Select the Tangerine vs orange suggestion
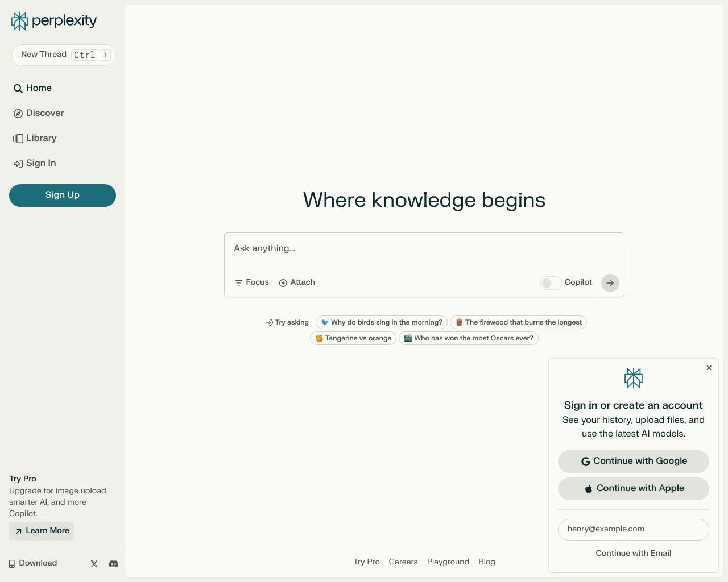 click(x=353, y=338)
